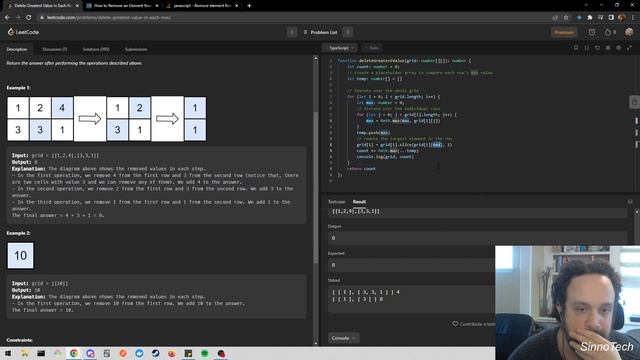Viewport: 640px width, 360px height.
Task: Click the page icon at the editor's right edge
Action: tap(634, 102)
